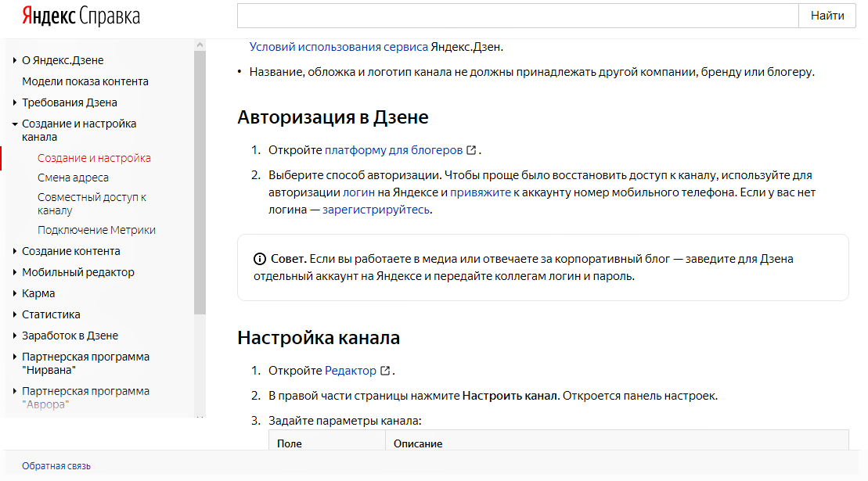
Task: Follow the логин link
Action: click(358, 192)
